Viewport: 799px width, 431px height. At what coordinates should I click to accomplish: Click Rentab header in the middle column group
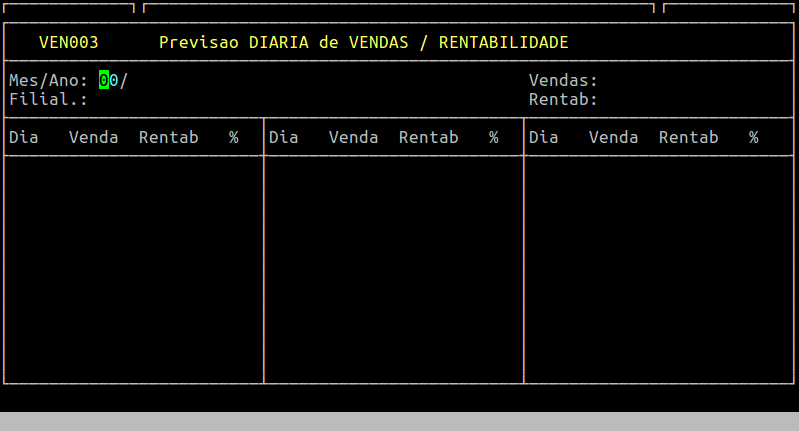(428, 138)
